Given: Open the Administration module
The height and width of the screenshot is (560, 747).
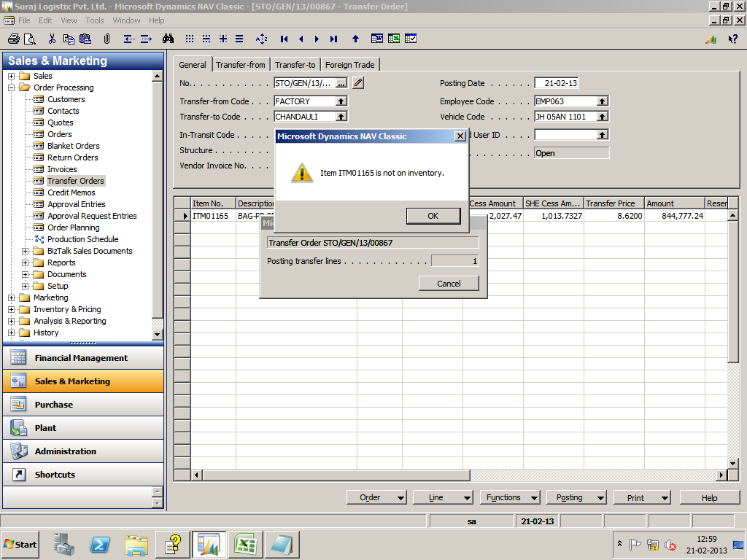Looking at the screenshot, I should pyautogui.click(x=83, y=451).
